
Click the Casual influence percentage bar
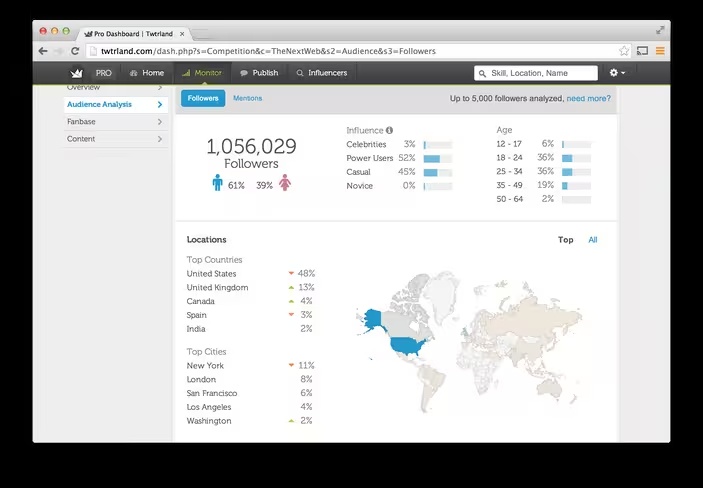click(x=438, y=173)
